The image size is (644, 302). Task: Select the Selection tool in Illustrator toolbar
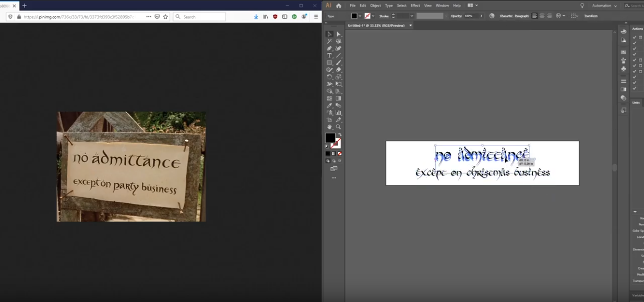coord(329,34)
